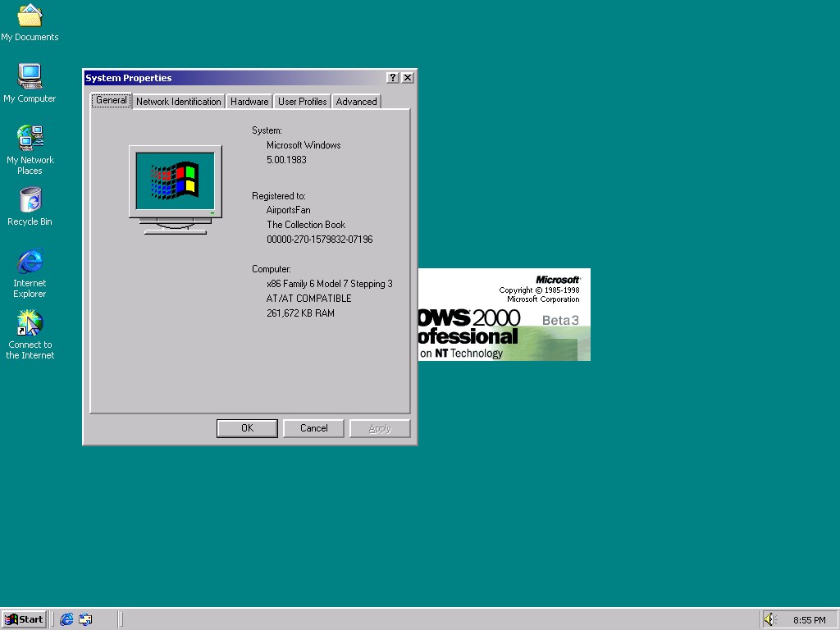Click the version text 5.00.1983

(x=286, y=160)
